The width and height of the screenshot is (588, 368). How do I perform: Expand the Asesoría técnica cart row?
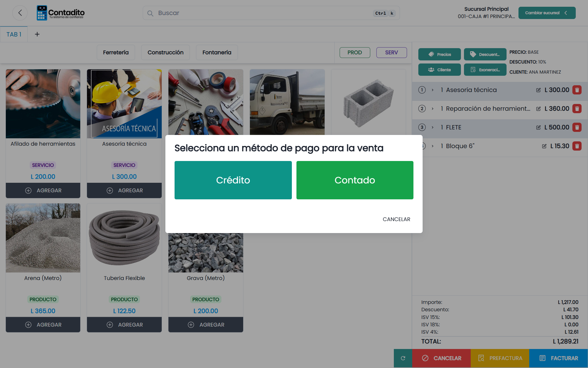(x=432, y=90)
